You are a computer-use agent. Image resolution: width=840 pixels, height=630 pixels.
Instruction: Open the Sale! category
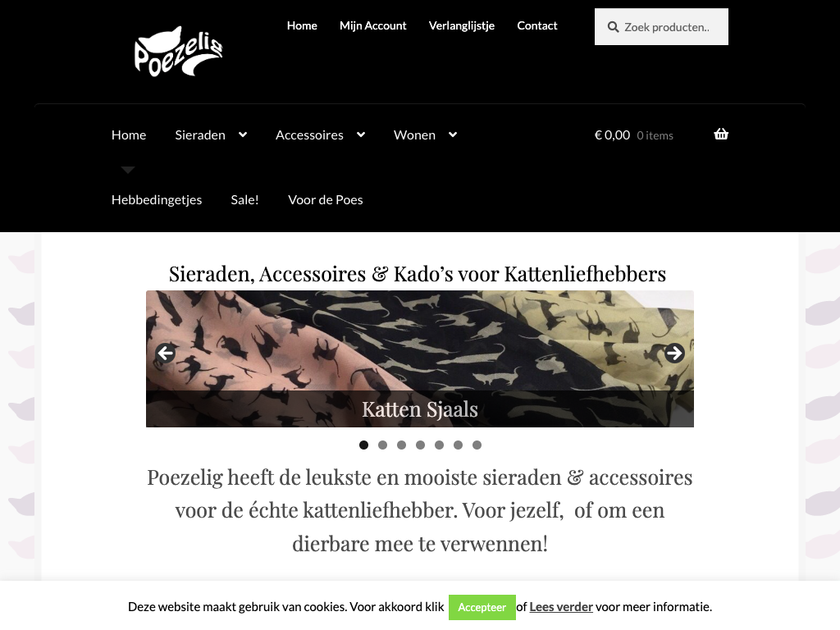(244, 200)
